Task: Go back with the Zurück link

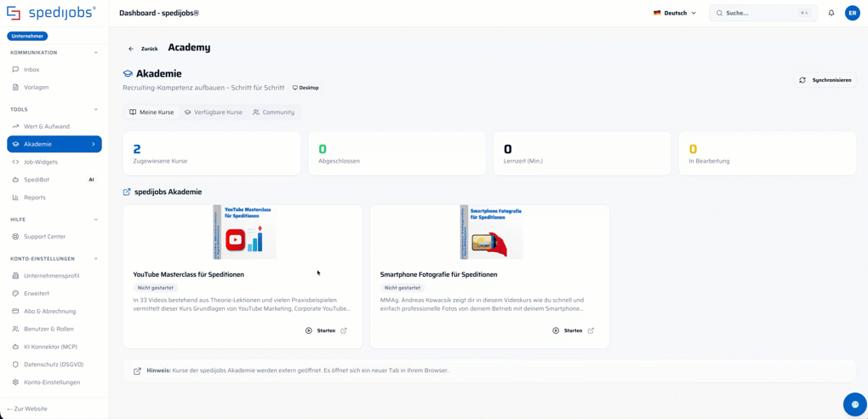Action: point(143,49)
